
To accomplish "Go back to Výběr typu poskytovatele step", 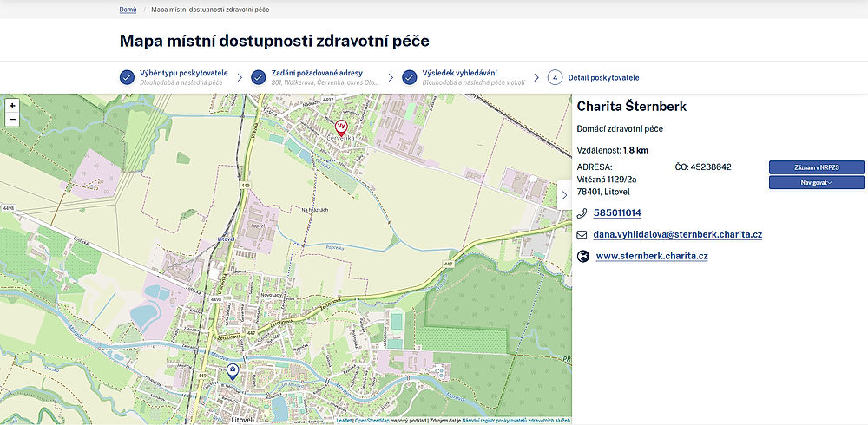I will tap(183, 73).
